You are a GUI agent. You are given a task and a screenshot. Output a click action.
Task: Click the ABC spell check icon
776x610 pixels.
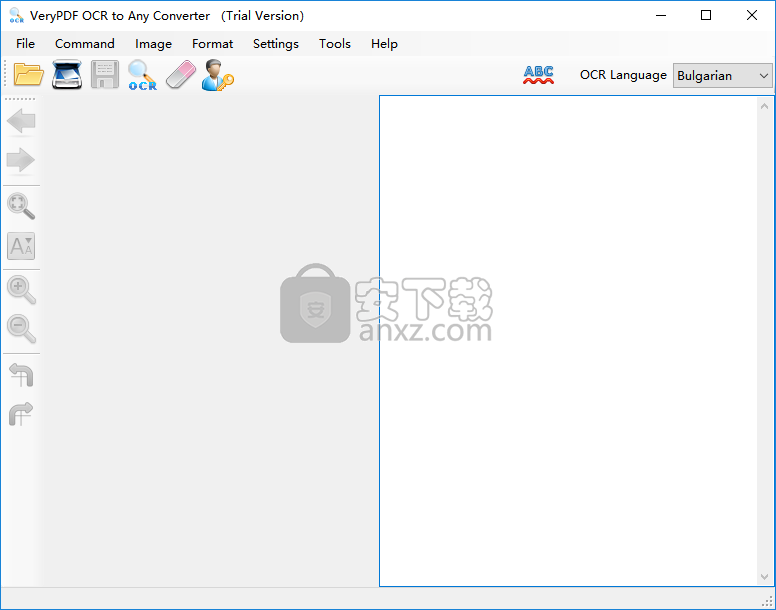538,75
